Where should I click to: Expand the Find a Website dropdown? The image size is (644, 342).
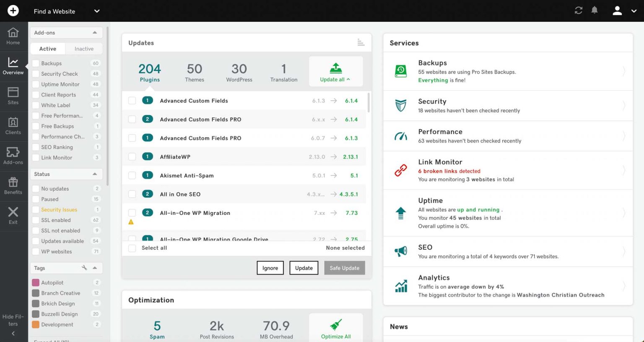pyautogui.click(x=96, y=11)
